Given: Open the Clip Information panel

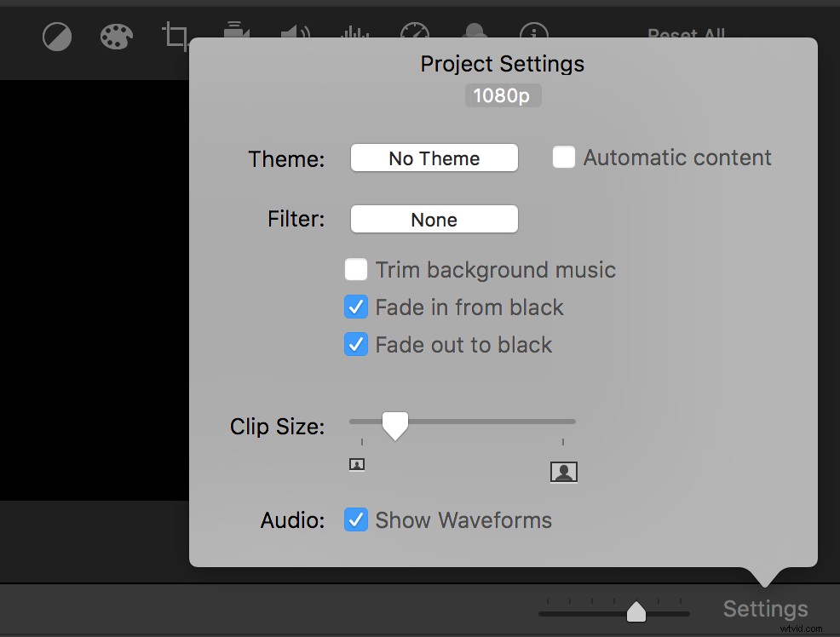Looking at the screenshot, I should [534, 36].
